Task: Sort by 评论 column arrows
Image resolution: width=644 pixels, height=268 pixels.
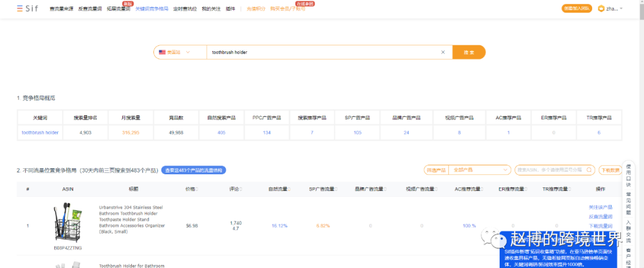Action: point(241,189)
